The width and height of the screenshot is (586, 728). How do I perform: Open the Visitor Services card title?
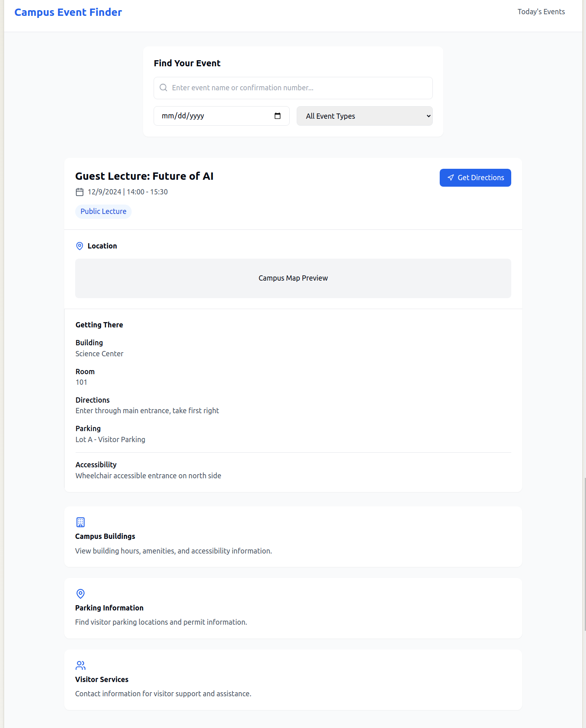point(102,680)
